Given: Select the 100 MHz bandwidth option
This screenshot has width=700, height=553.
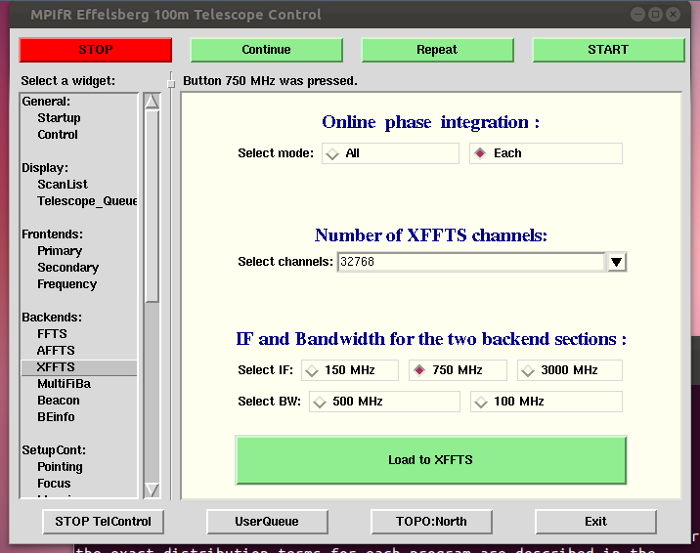Looking at the screenshot, I should [546, 401].
